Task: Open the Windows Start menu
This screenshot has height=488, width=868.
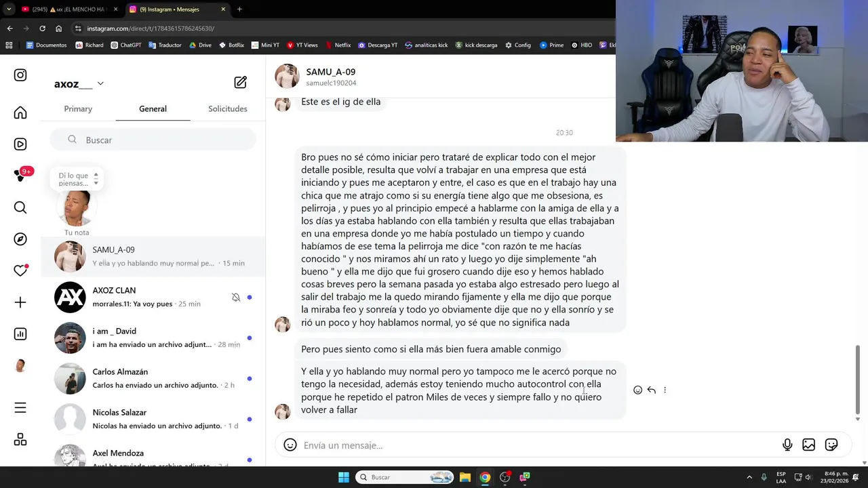Action: coord(344,477)
